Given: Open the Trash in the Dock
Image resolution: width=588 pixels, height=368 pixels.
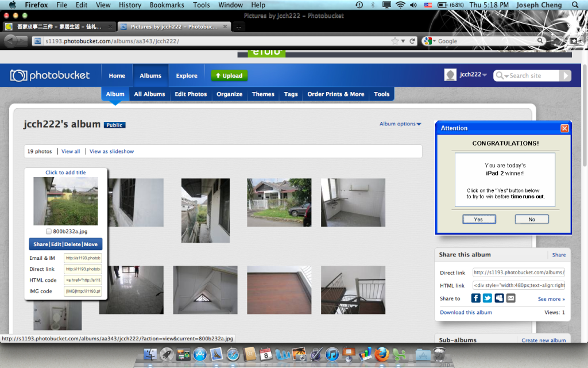Looking at the screenshot, I should click(439, 354).
